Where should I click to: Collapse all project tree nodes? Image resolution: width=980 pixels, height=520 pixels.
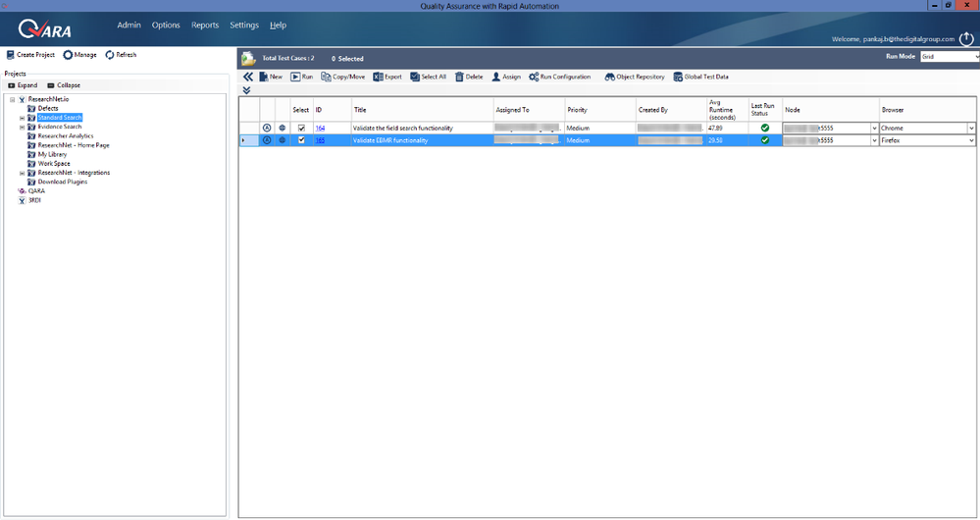(64, 85)
